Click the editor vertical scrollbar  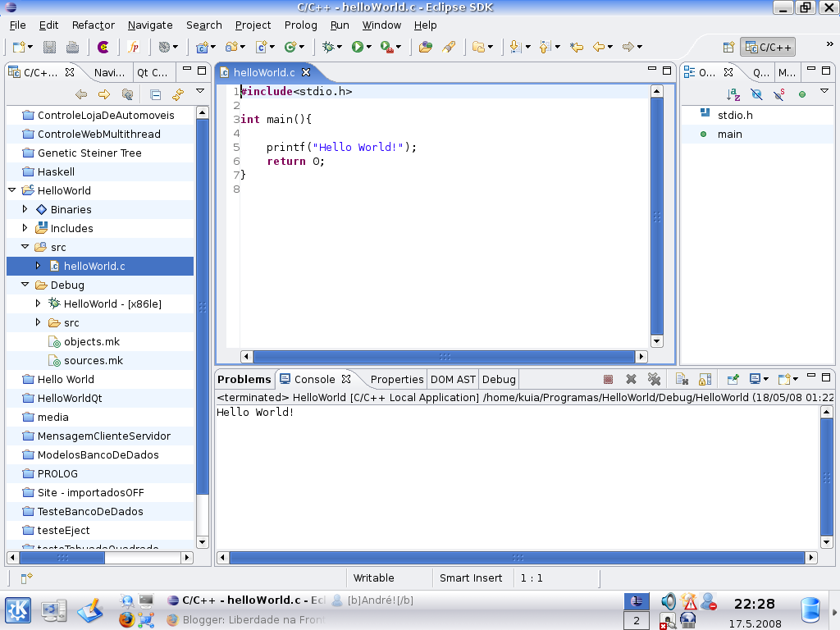657,216
